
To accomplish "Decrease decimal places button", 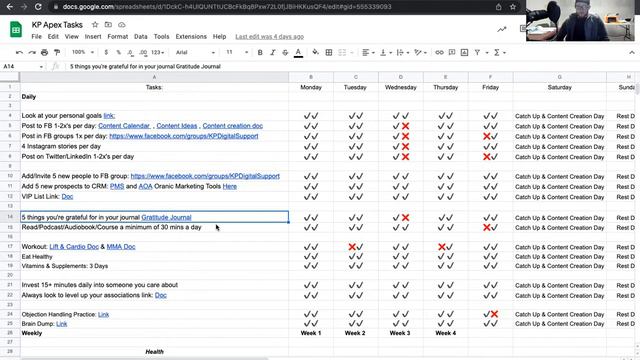I will click(x=130, y=53).
